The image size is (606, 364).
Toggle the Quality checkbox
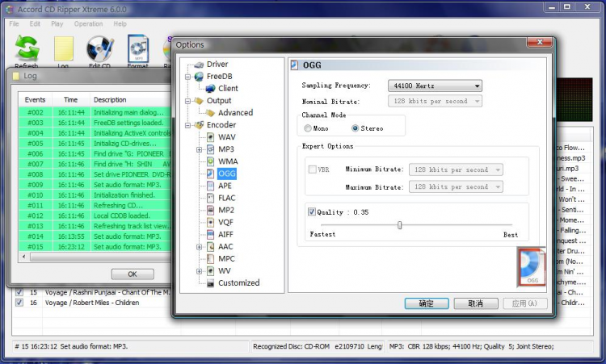[312, 211]
